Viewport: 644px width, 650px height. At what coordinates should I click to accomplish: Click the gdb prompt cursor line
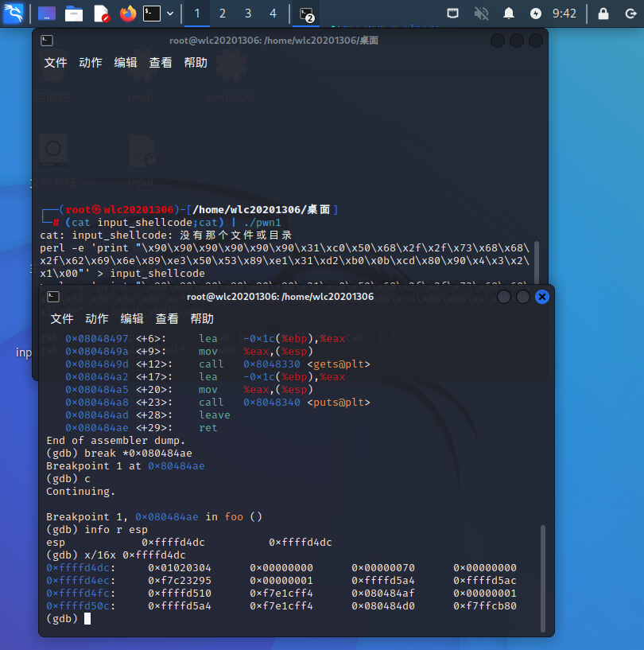[x=68, y=618]
